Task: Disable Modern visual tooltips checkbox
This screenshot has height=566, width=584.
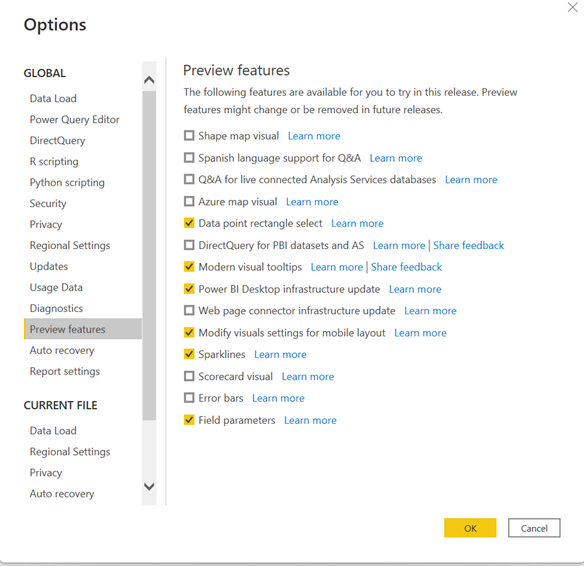Action: coord(189,267)
